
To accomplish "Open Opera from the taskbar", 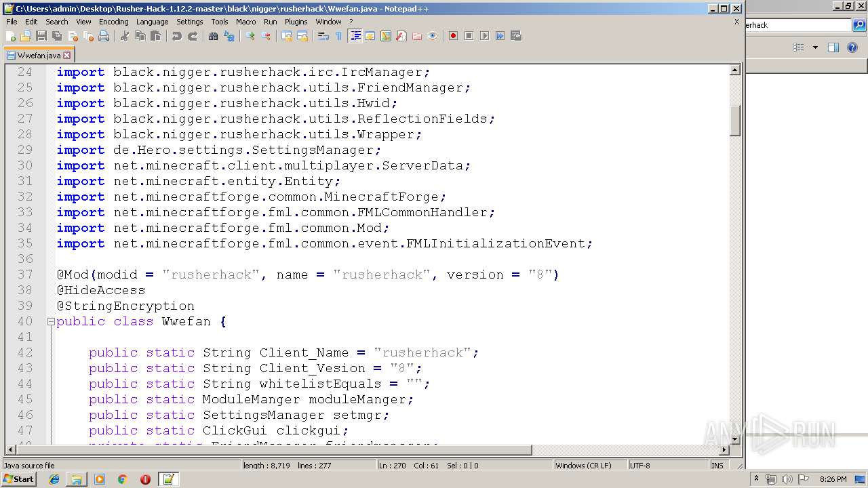I will pyautogui.click(x=145, y=479).
